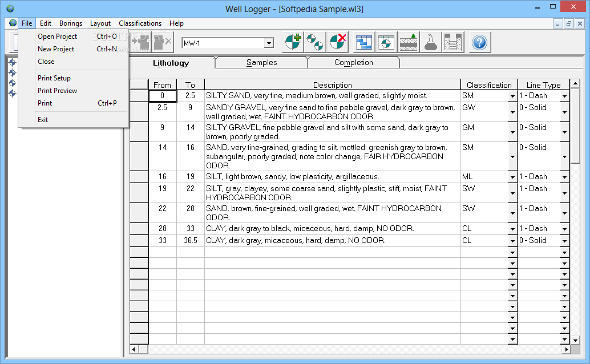Viewport: 590px width, 364px height.
Task: Select the bottommost boring icon in left panel
Action: [x=13, y=93]
